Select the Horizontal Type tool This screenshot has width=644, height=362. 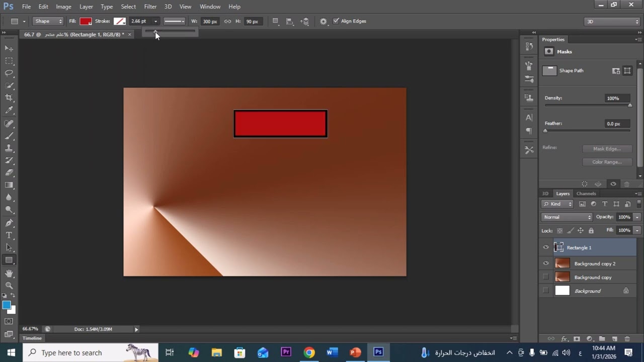pos(9,235)
